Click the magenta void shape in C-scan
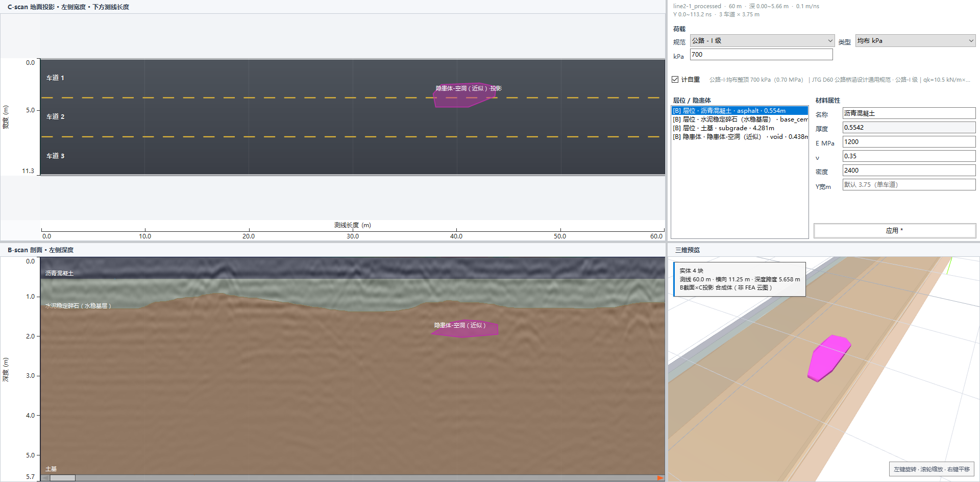Screen dimensions: 980x482 (x=462, y=96)
